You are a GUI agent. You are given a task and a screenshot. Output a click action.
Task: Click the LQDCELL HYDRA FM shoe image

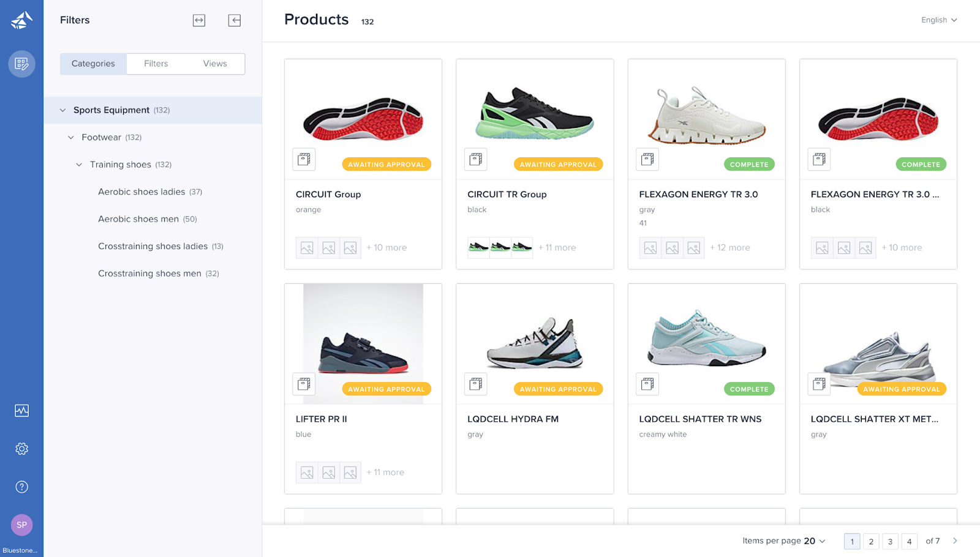click(535, 343)
